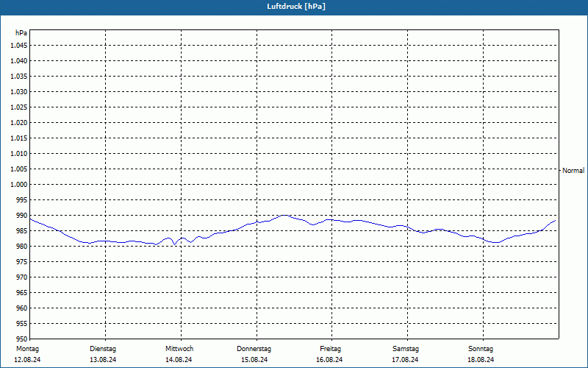This screenshot has width=588, height=368.
Task: Select the 1.030 axis value
Action: 19,91
